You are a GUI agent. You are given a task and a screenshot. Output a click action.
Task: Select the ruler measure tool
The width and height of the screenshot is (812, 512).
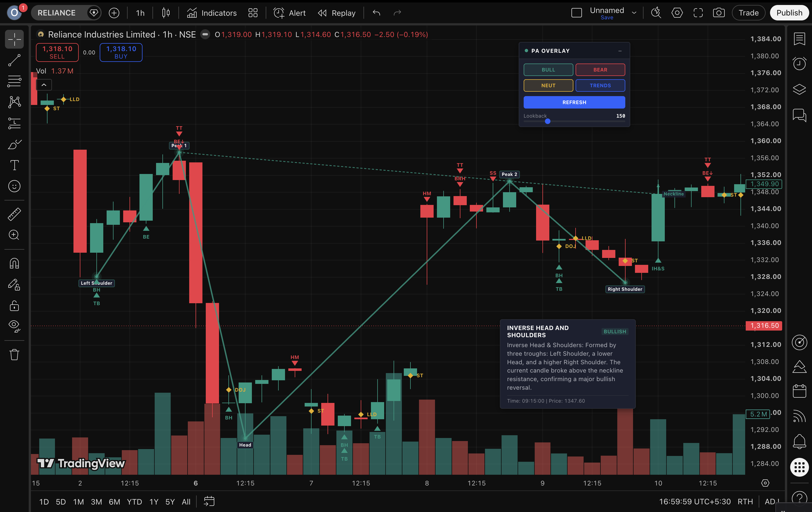(x=14, y=214)
